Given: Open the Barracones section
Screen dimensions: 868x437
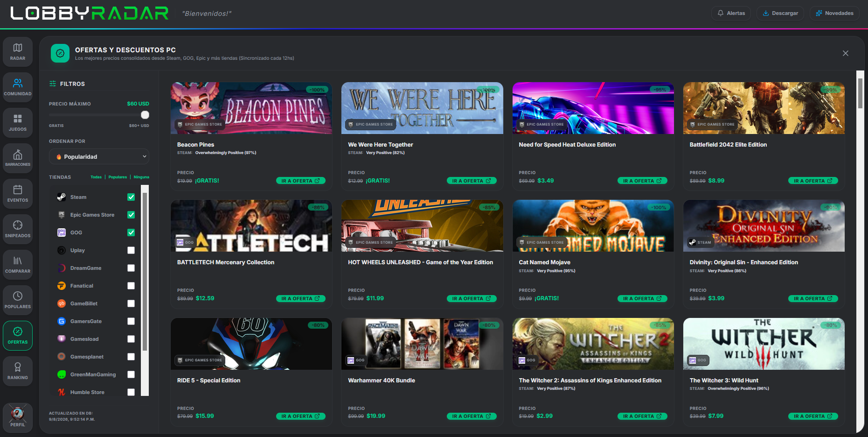Looking at the screenshot, I should point(18,158).
